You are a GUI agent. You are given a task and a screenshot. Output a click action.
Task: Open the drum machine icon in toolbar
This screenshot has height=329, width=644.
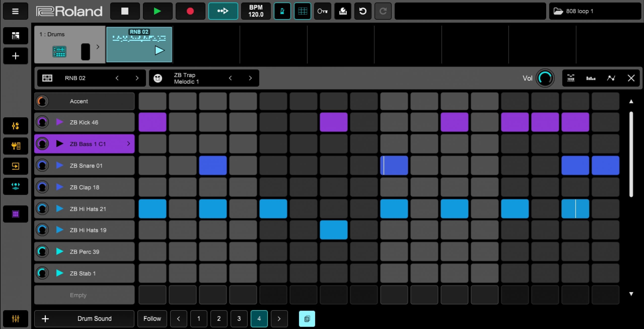tap(342, 11)
